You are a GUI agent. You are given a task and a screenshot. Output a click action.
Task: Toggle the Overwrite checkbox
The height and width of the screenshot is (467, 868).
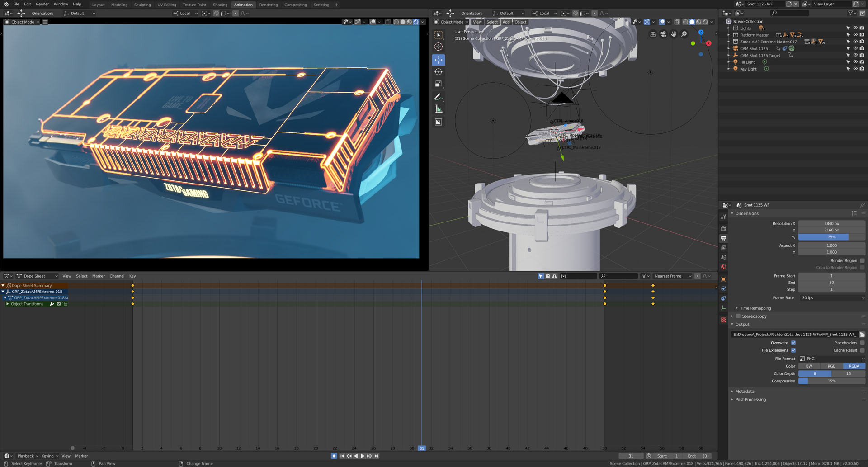pyautogui.click(x=793, y=343)
